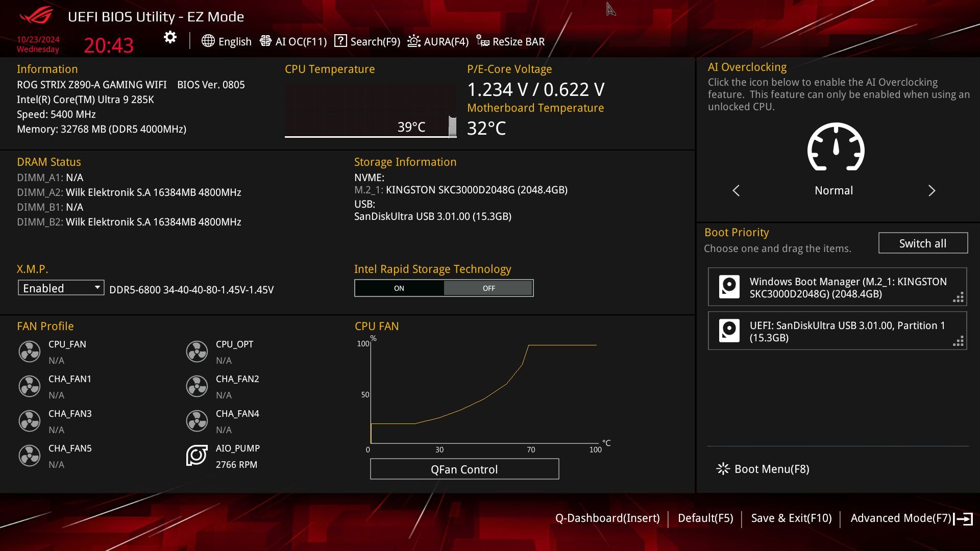Open the X.M.P. Enabled dropdown
Viewport: 980px width, 551px height.
tap(61, 288)
